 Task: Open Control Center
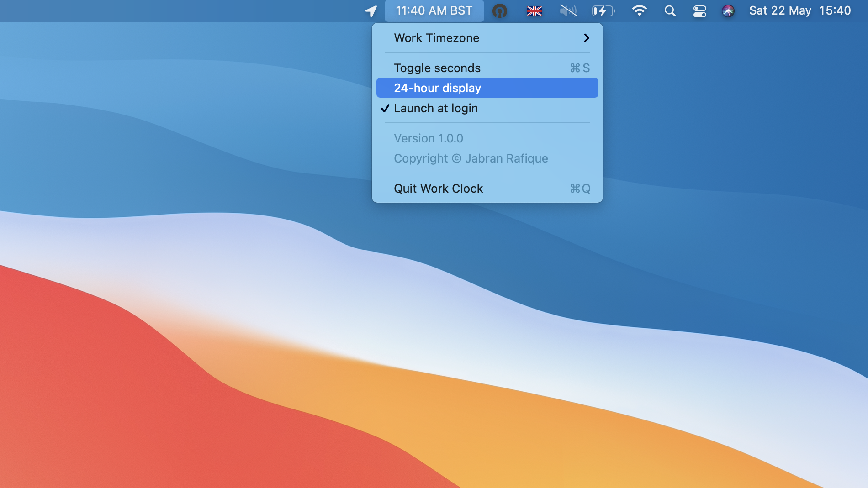pos(699,11)
